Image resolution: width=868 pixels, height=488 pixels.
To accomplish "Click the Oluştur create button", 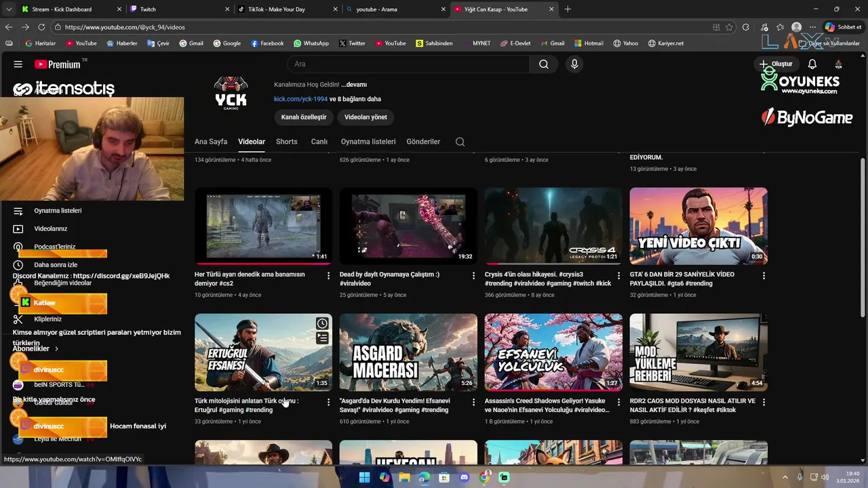I will coord(776,64).
